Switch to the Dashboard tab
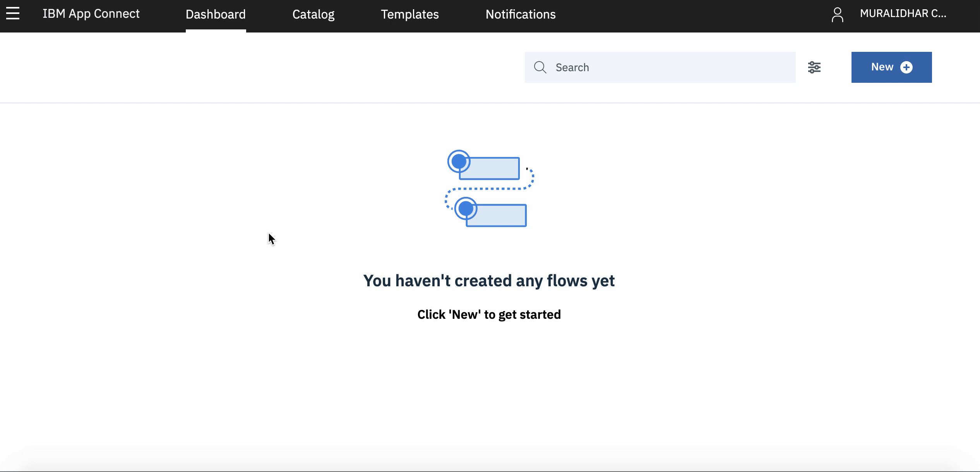The width and height of the screenshot is (980, 472). (216, 15)
